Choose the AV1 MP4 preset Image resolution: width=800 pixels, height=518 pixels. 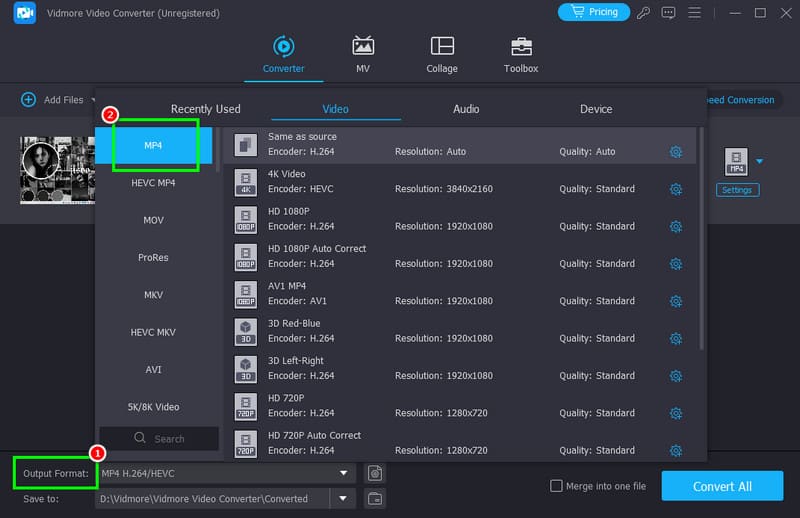coord(459,294)
